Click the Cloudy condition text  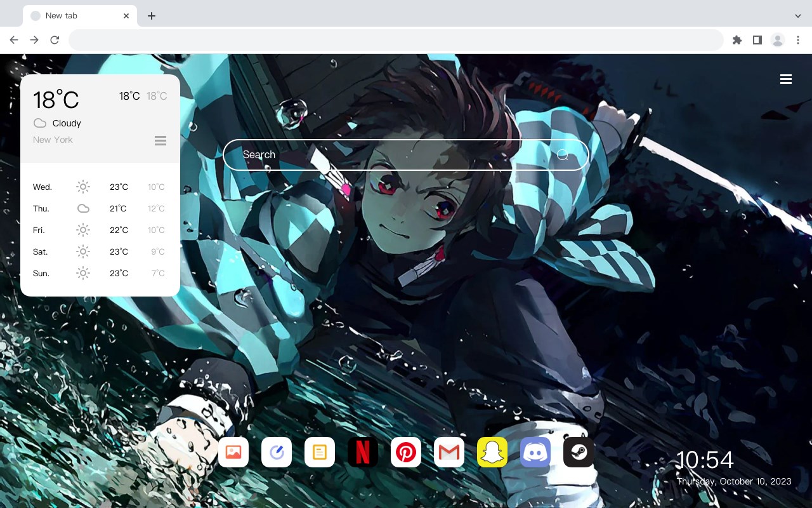tap(67, 123)
